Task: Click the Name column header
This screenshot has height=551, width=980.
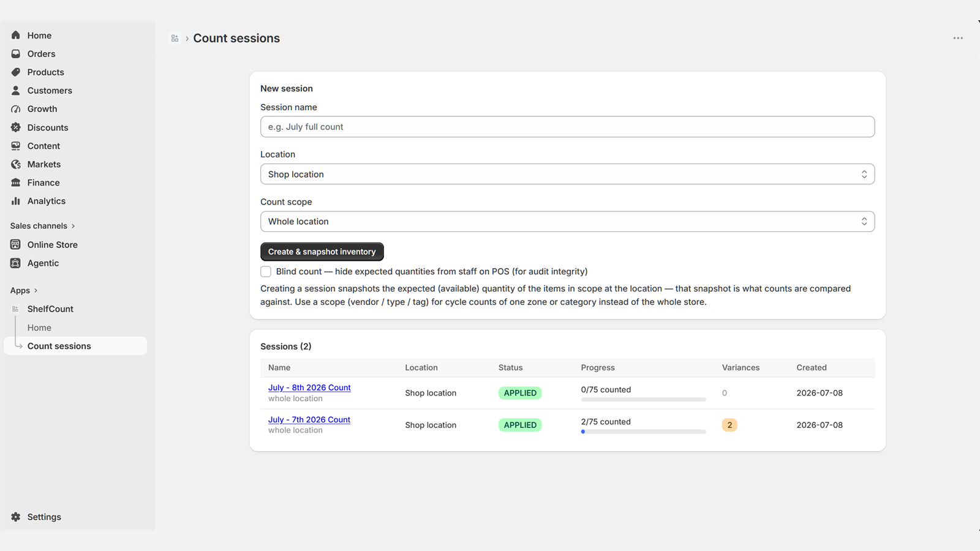Action: (279, 367)
